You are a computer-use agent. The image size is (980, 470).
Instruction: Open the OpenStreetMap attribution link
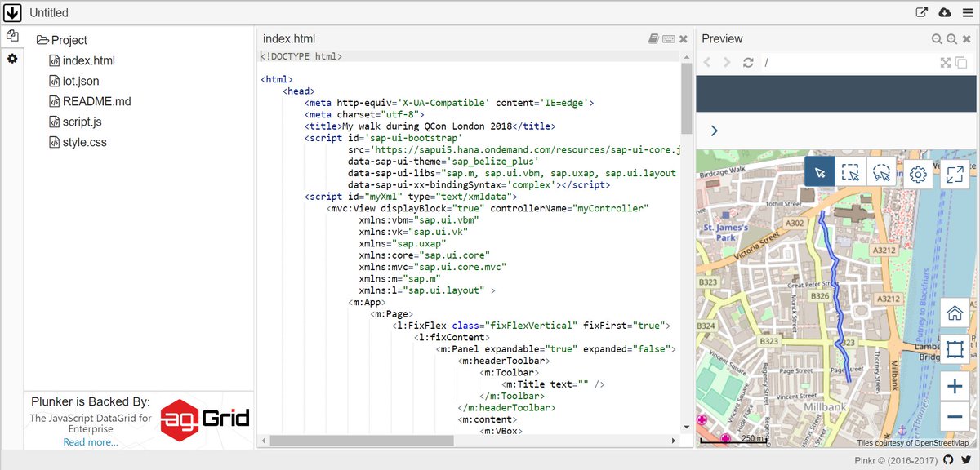tap(913, 442)
